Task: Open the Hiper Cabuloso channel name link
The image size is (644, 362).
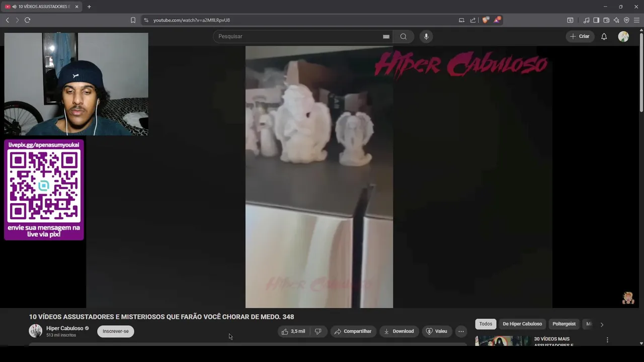Action: point(64,328)
